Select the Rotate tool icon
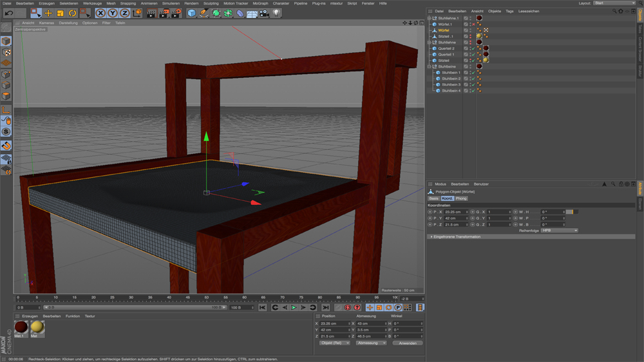 click(73, 13)
